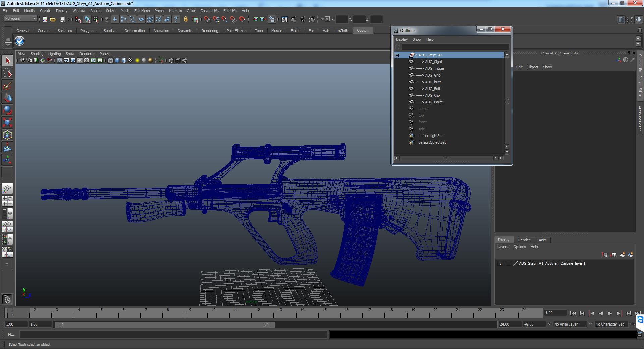Image resolution: width=644 pixels, height=349 pixels.
Task: Click Options in Layer Editor
Action: [519, 247]
